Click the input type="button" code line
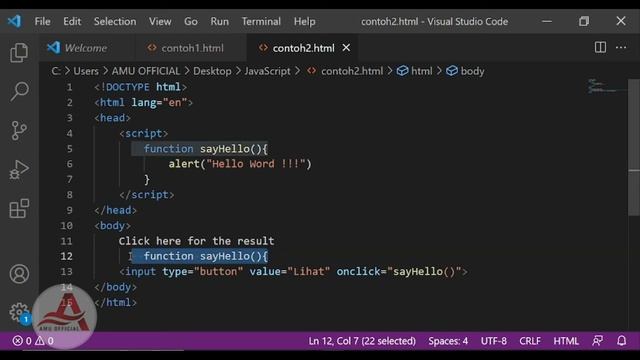This screenshot has height=360, width=640. coord(293,271)
